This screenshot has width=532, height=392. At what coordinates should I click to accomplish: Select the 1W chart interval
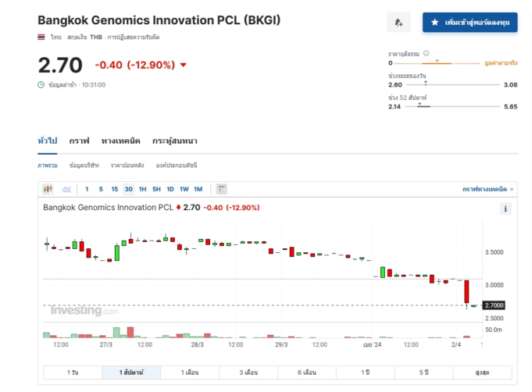(184, 189)
